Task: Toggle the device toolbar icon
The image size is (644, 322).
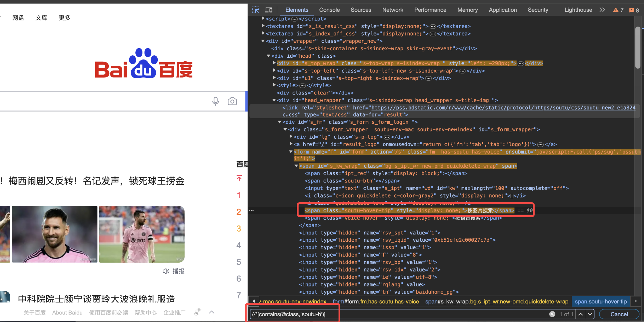Action: [x=269, y=10]
